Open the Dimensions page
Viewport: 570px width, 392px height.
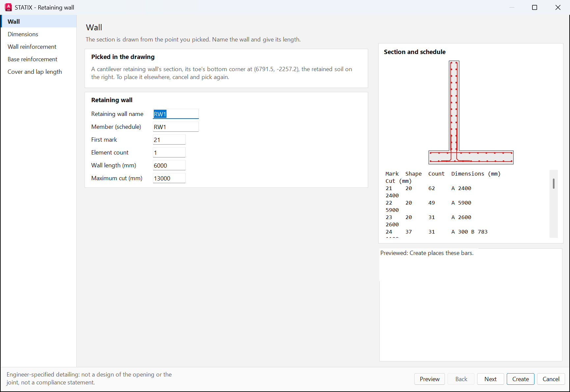point(39,34)
